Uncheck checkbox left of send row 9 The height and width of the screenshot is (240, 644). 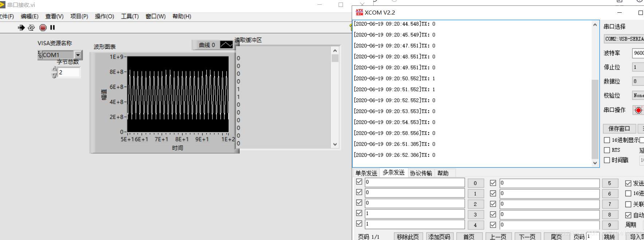(493, 225)
